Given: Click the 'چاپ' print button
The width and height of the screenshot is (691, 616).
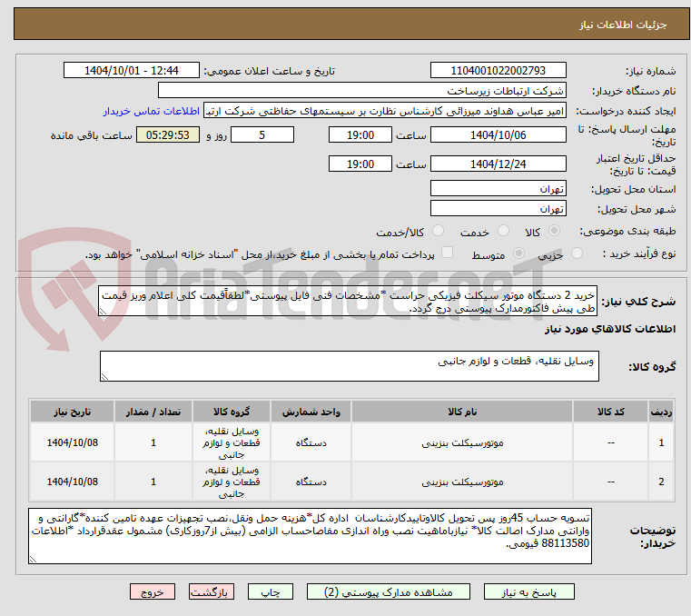Looking at the screenshot, I should click(271, 591).
